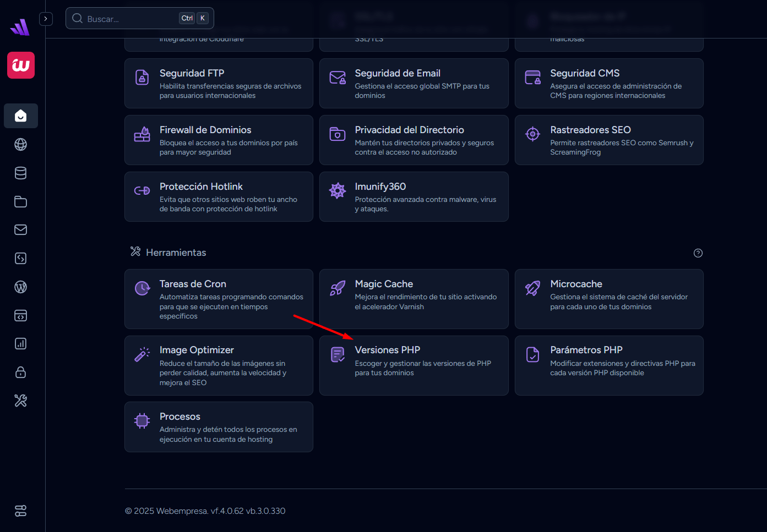Click the pink Webempresa account logo
Image resolution: width=767 pixels, height=532 pixels.
21,65
